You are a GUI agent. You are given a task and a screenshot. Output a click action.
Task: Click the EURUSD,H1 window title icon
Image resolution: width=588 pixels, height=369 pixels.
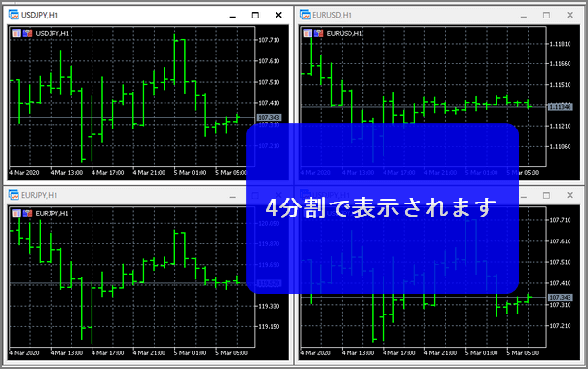coord(305,15)
